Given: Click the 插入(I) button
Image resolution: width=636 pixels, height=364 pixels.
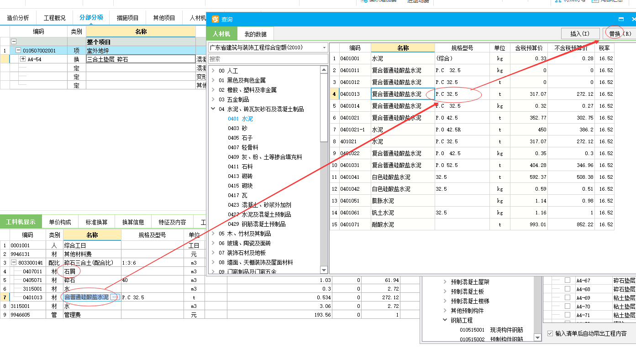Looking at the screenshot, I should tap(580, 34).
